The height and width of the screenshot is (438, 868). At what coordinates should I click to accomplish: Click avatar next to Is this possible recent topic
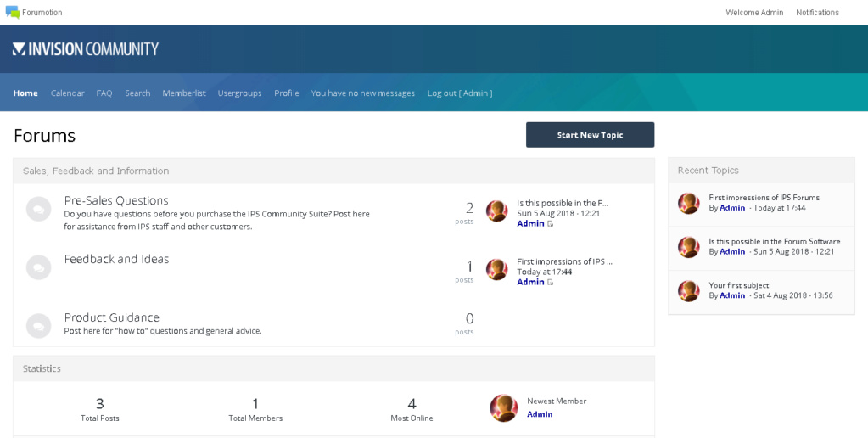pyautogui.click(x=689, y=247)
